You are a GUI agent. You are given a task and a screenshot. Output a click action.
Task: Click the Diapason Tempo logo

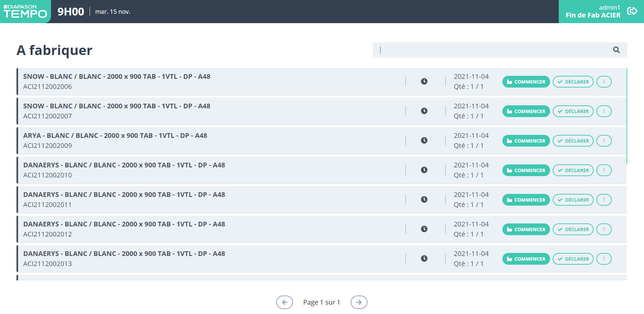click(25, 11)
